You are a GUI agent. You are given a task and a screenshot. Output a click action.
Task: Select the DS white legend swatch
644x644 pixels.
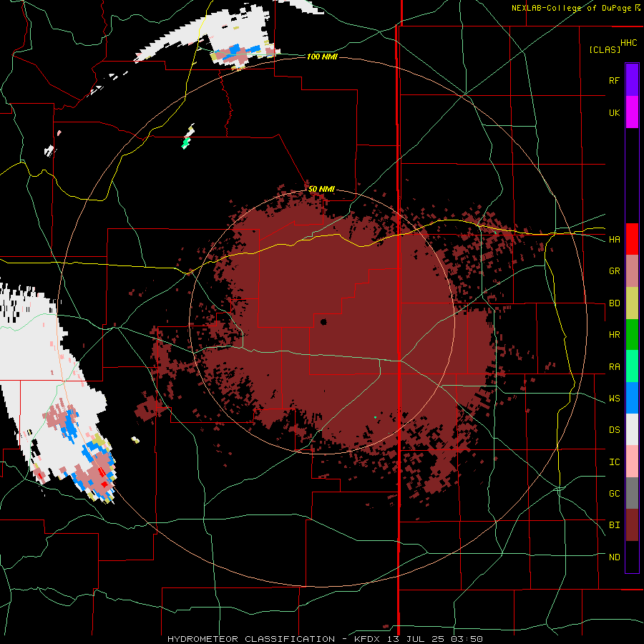click(632, 429)
